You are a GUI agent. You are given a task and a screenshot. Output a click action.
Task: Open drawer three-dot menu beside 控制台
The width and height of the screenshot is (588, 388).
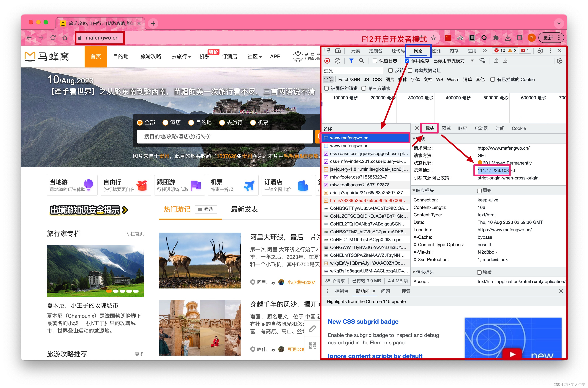pos(327,291)
